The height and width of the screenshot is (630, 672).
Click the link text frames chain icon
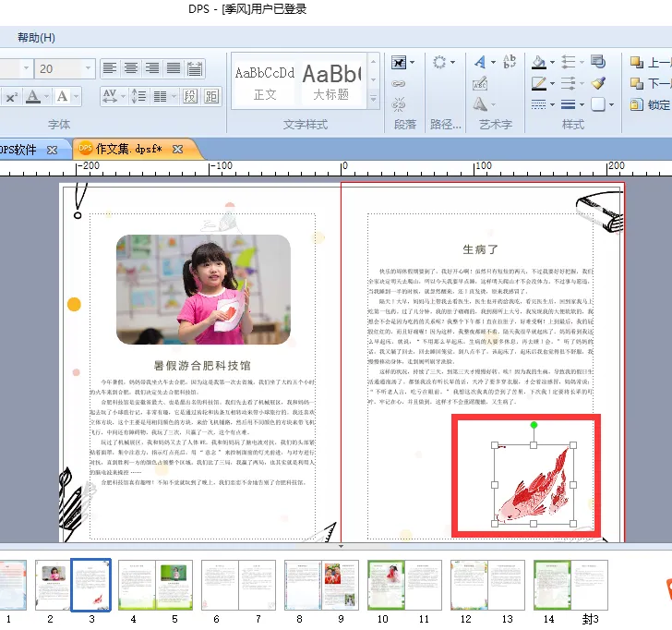[399, 83]
